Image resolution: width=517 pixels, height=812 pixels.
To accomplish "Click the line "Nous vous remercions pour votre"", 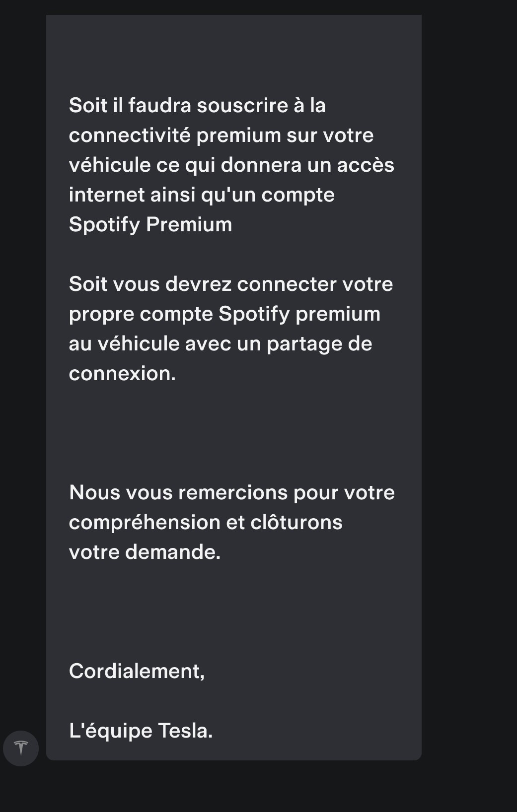I will pyautogui.click(x=232, y=493).
